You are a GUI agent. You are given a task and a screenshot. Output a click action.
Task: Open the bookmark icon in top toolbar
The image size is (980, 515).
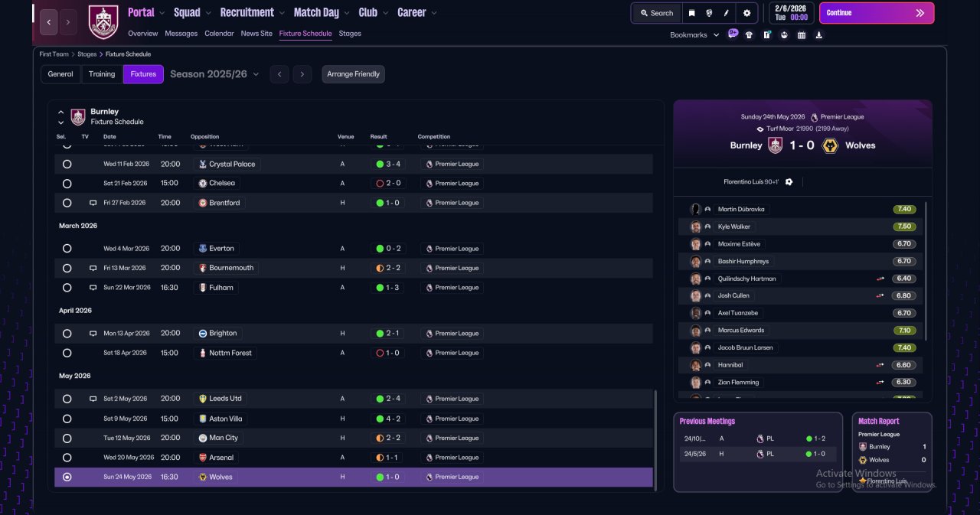(691, 13)
